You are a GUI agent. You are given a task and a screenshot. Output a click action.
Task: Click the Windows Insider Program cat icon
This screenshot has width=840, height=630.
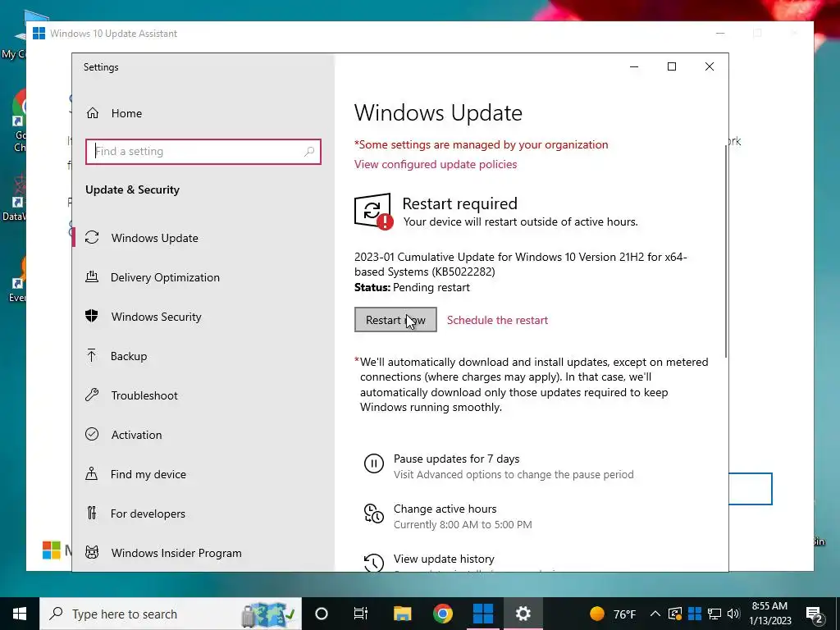92,552
